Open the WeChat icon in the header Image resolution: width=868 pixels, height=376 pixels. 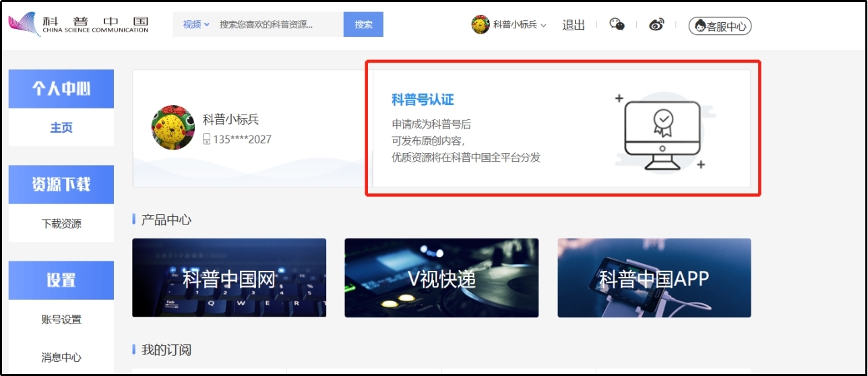point(617,25)
